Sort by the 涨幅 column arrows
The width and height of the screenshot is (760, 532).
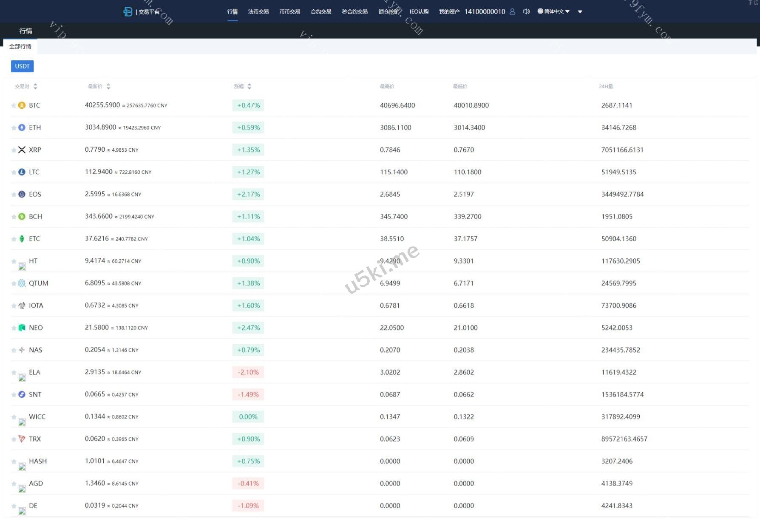(x=249, y=86)
